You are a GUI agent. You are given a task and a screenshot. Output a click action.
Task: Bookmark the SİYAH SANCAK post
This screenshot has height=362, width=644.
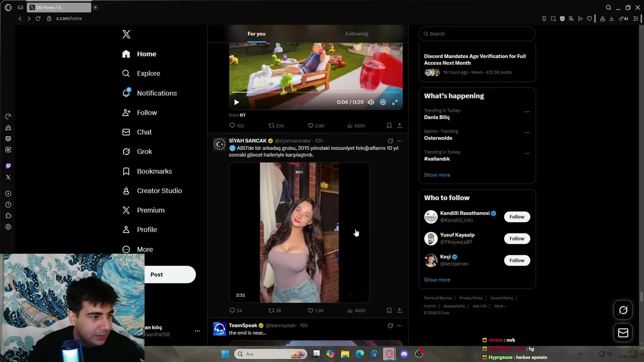389,311
